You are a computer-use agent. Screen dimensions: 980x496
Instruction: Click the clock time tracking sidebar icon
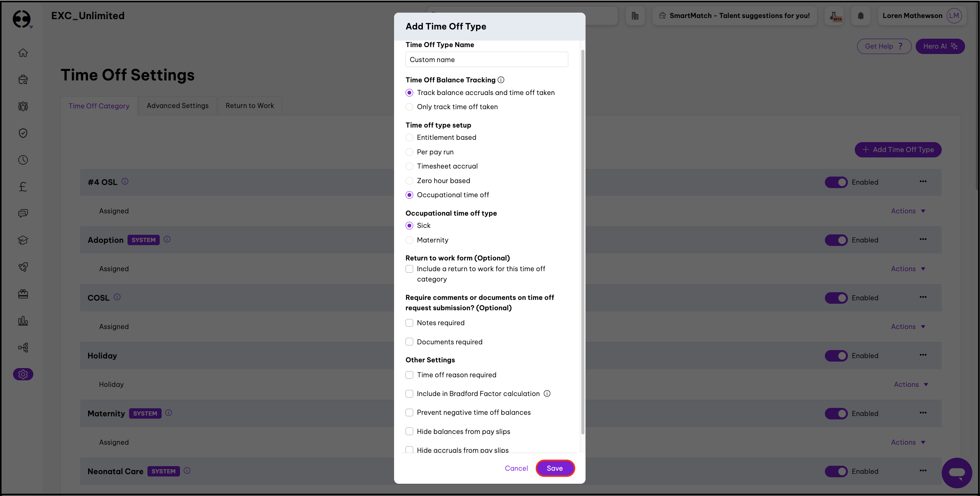tap(23, 160)
